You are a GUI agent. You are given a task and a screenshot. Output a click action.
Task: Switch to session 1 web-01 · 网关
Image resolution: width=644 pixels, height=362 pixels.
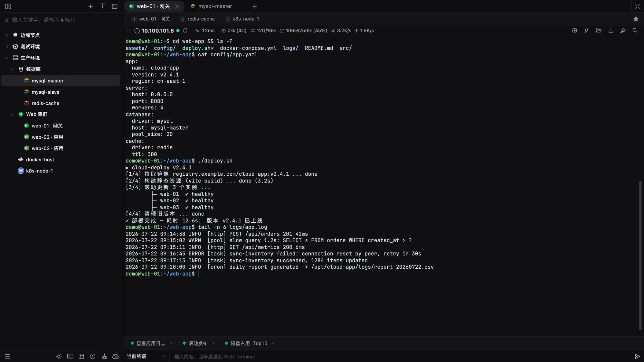(151, 19)
